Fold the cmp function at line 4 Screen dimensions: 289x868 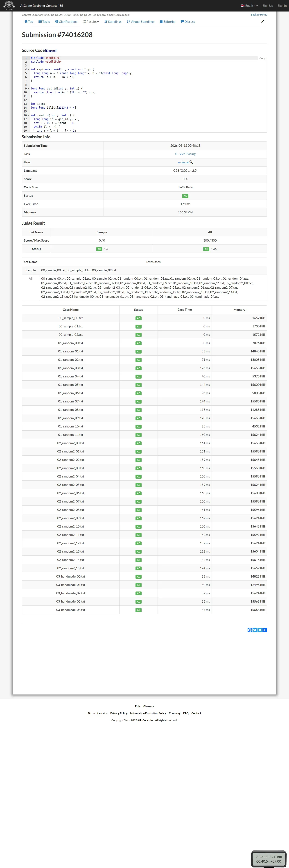28,69
